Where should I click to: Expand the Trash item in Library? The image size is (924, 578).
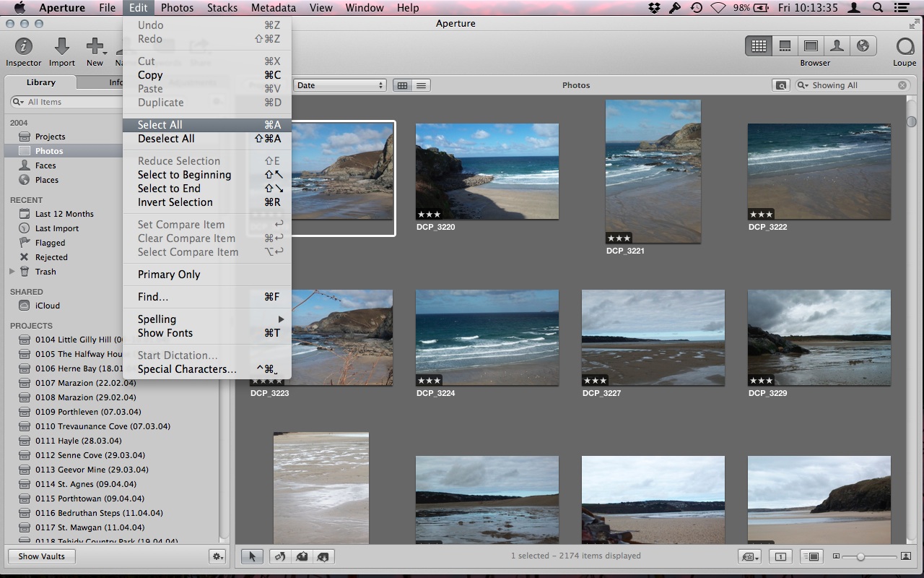point(12,272)
